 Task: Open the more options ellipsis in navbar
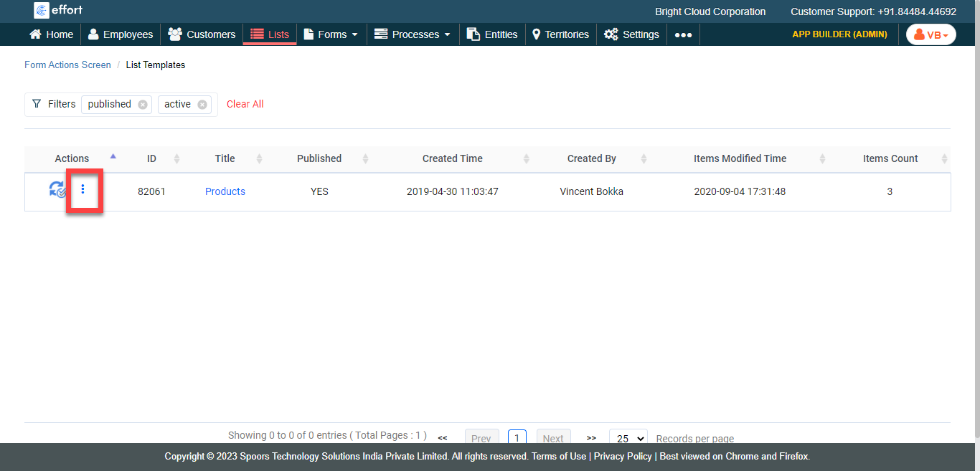[x=683, y=34]
